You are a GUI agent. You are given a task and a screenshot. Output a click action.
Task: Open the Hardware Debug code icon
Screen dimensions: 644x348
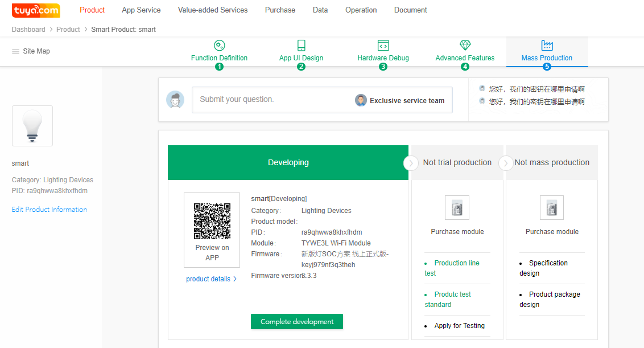tap(383, 46)
